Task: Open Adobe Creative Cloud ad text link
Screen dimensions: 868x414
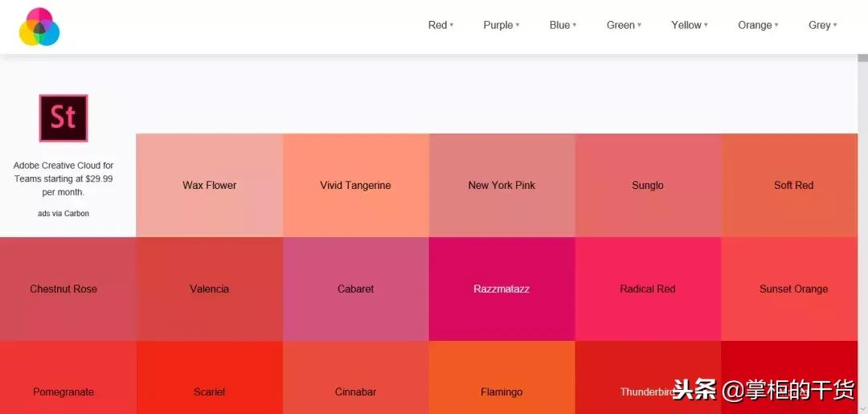Action: point(63,178)
